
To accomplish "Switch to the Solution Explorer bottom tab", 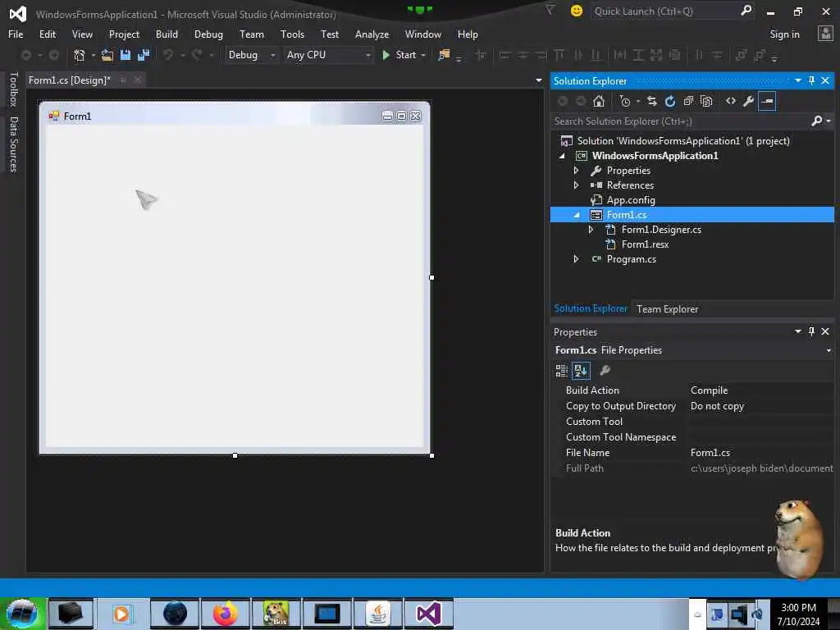I will 591,308.
